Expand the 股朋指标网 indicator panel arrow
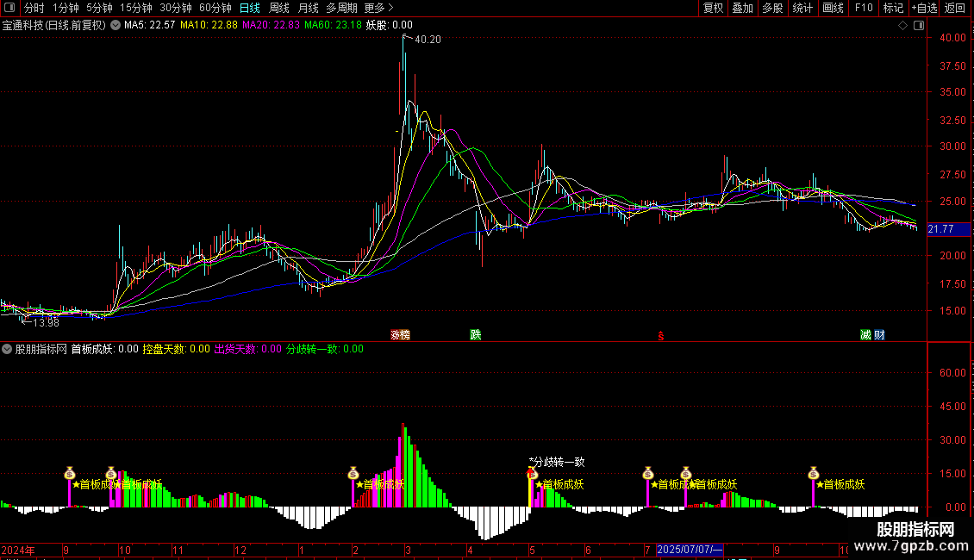 8,350
